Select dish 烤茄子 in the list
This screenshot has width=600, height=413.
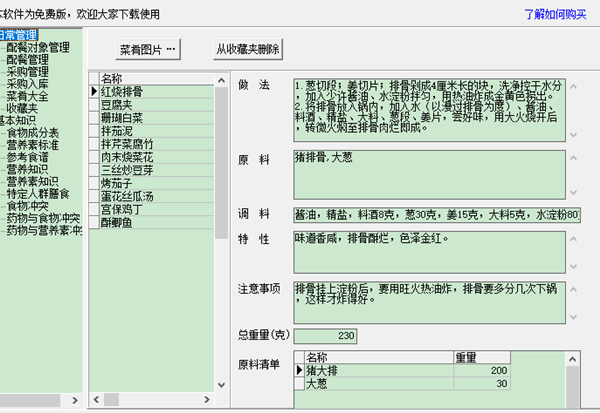157,183
